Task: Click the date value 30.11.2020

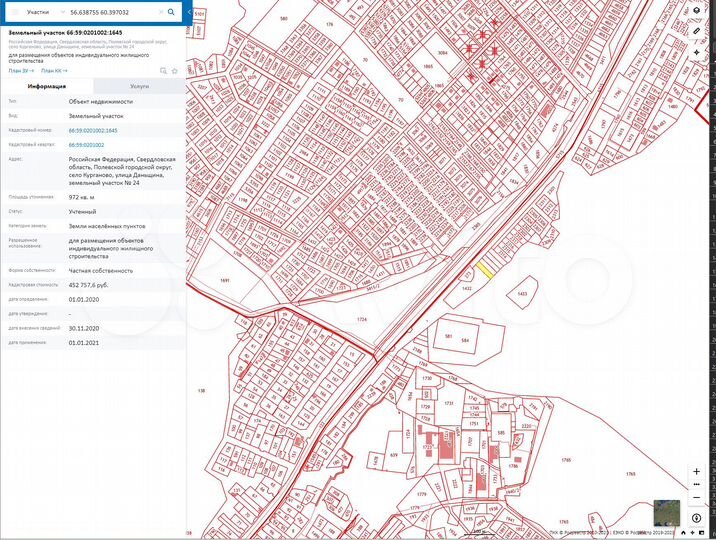Action: coord(84,329)
